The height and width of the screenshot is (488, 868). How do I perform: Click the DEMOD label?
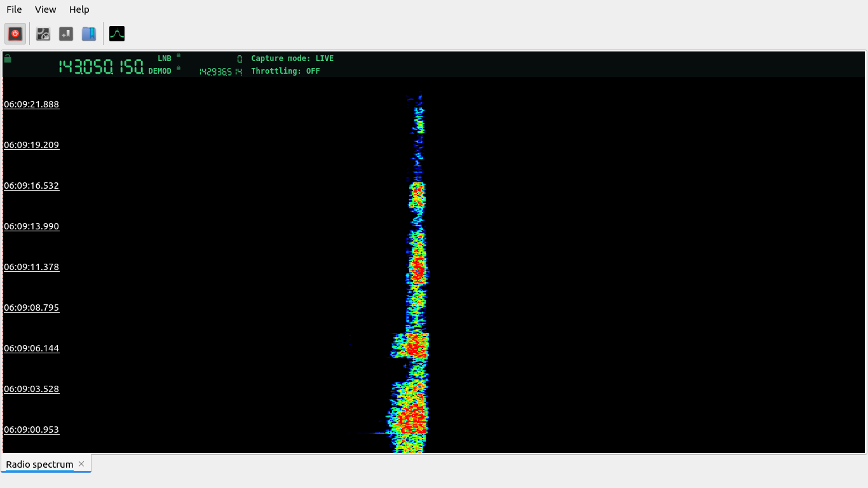(160, 71)
